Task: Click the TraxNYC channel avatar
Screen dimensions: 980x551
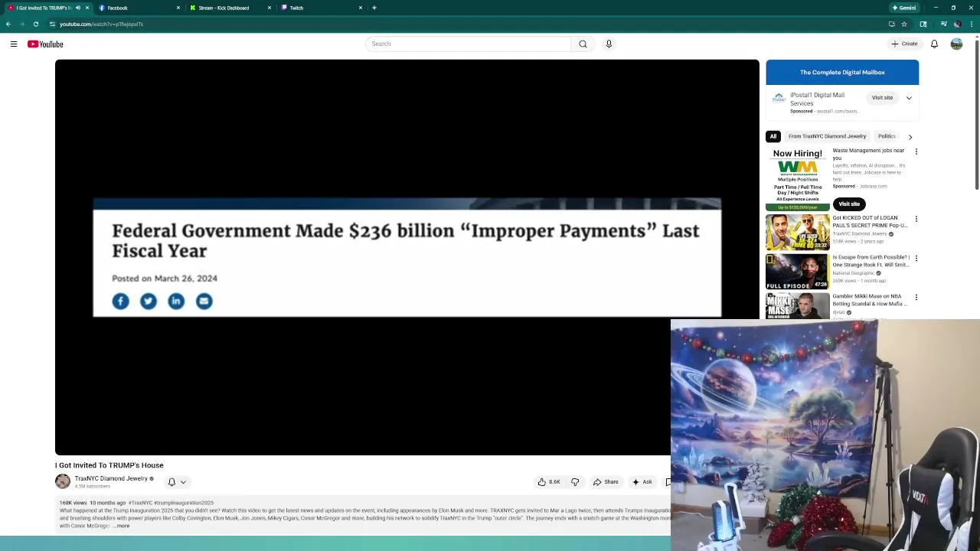Action: click(x=63, y=481)
